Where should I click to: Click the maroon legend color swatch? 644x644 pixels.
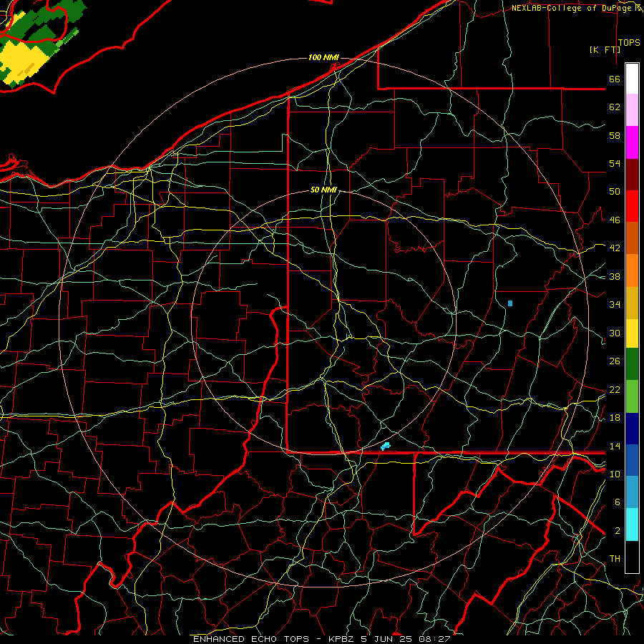(x=632, y=175)
